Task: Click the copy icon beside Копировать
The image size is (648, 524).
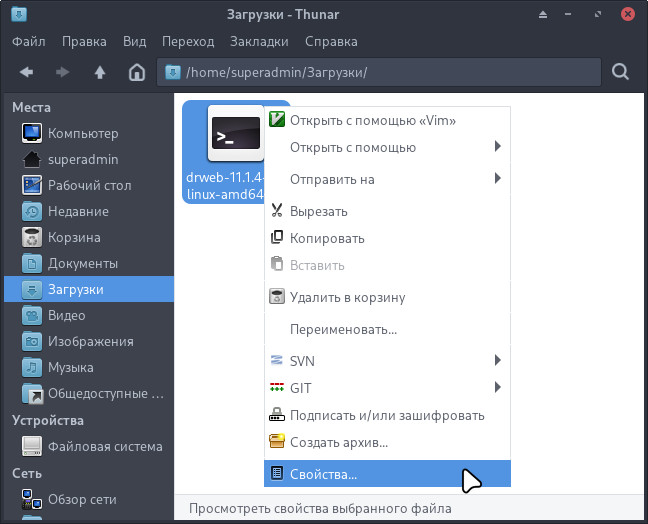Action: pyautogui.click(x=277, y=237)
